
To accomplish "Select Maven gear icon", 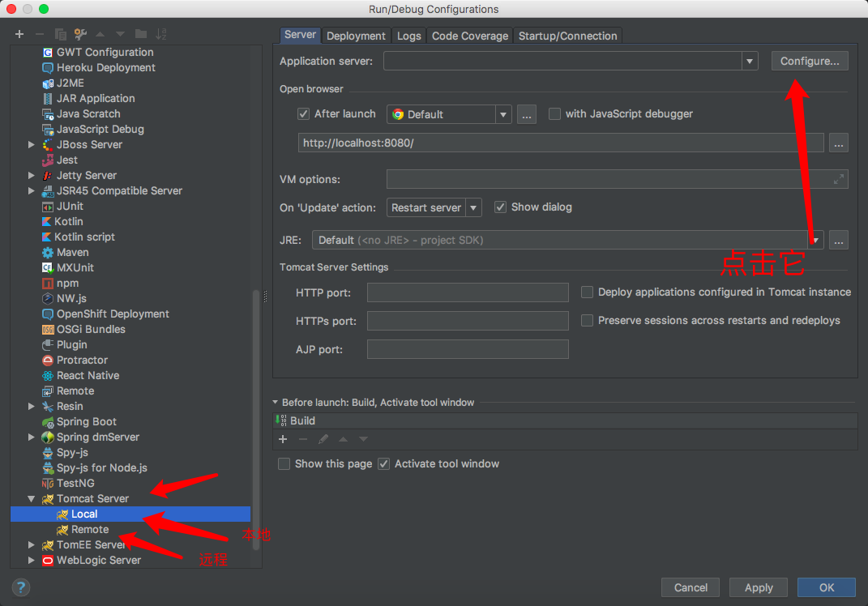I will 48,253.
